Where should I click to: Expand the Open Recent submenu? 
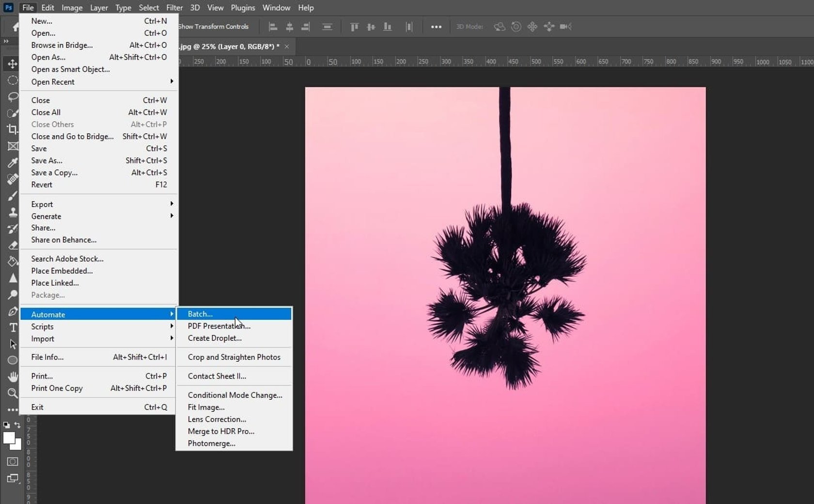(x=99, y=82)
